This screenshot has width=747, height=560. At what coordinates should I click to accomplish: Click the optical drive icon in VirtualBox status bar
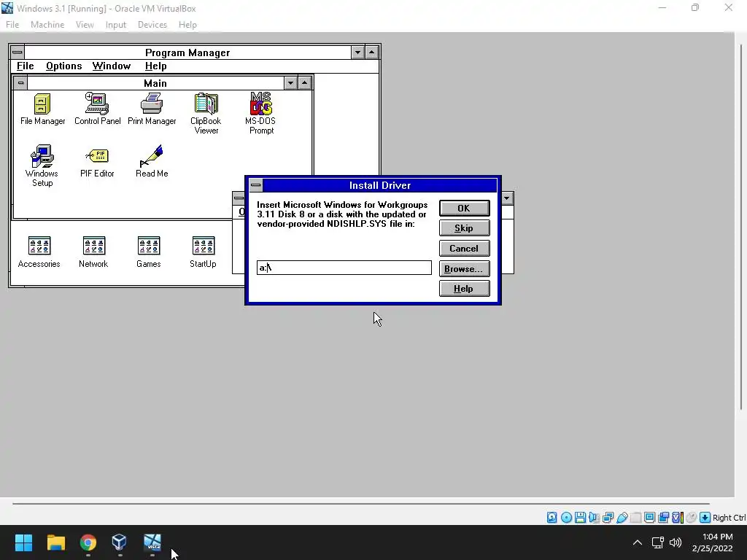566,518
